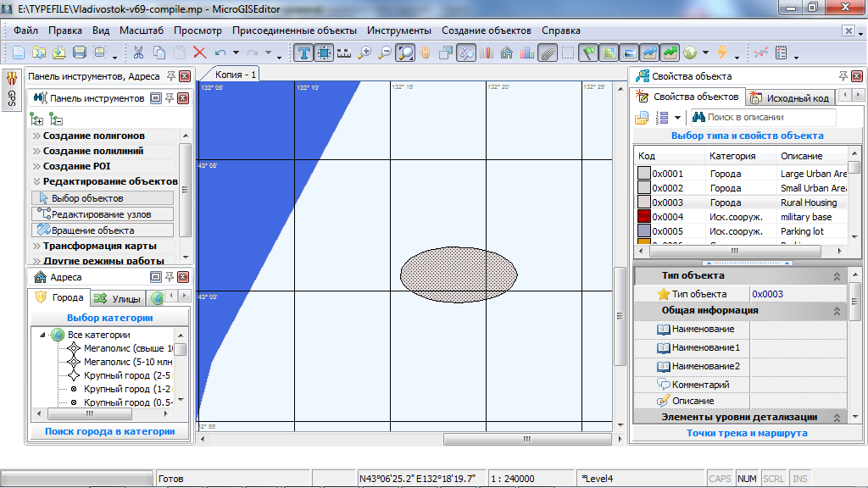This screenshot has width=868, height=488.
Task: Expand the Создание полигонов section
Action: (x=93, y=136)
